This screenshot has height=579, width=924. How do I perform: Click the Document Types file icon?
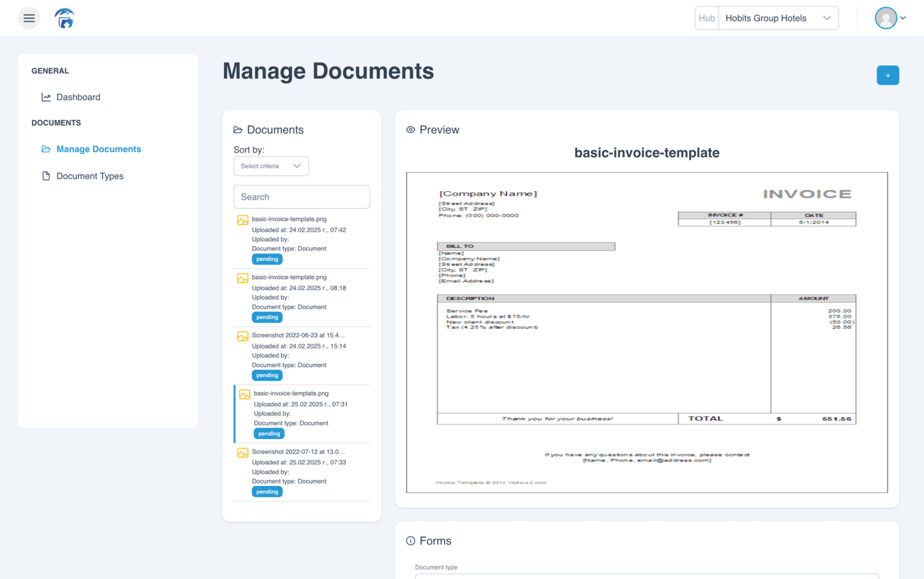pyautogui.click(x=46, y=176)
